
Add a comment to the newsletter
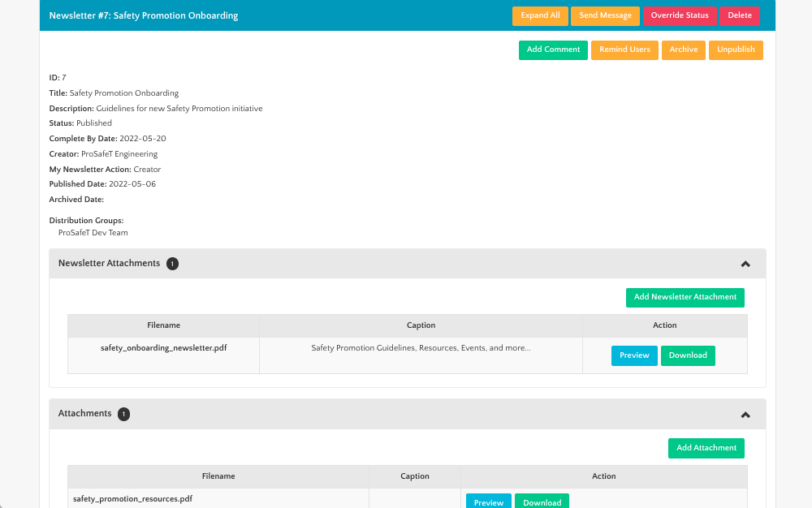point(553,50)
